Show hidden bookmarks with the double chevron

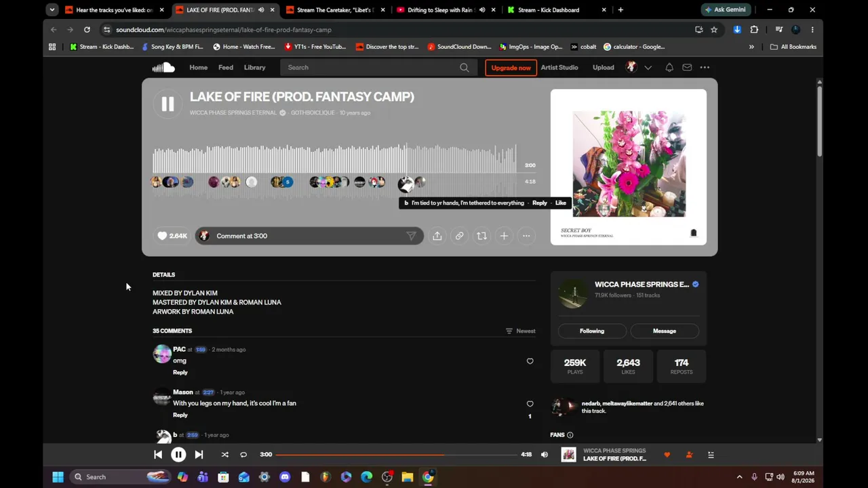pyautogui.click(x=751, y=47)
